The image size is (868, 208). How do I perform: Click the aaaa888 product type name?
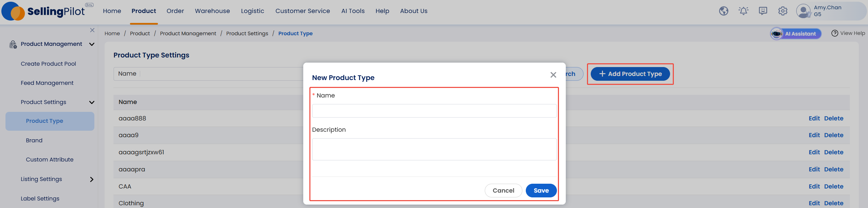coord(132,118)
